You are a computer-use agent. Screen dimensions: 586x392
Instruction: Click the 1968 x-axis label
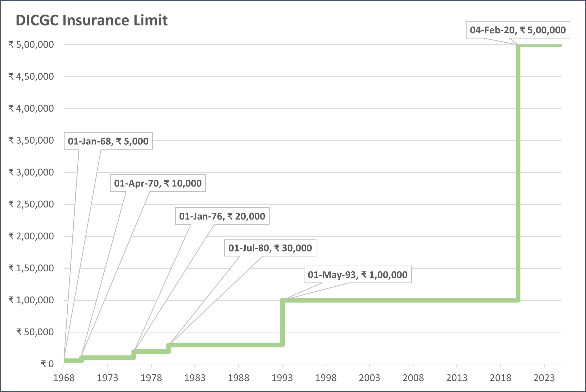coord(64,378)
